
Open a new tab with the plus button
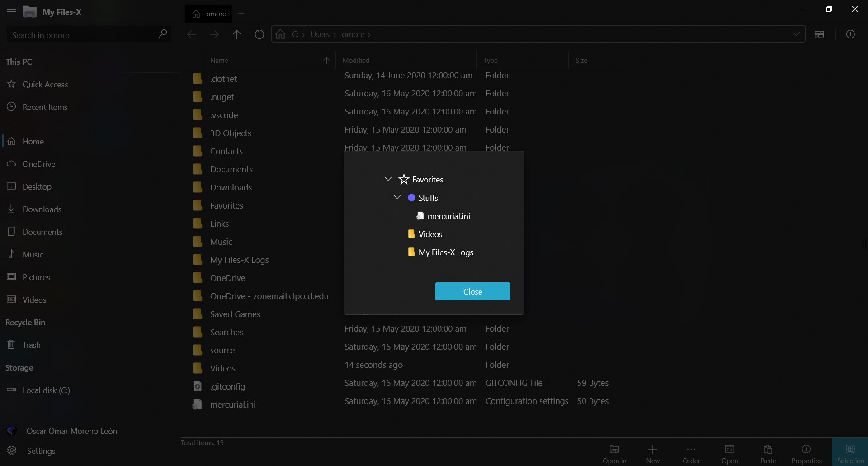[x=241, y=13]
